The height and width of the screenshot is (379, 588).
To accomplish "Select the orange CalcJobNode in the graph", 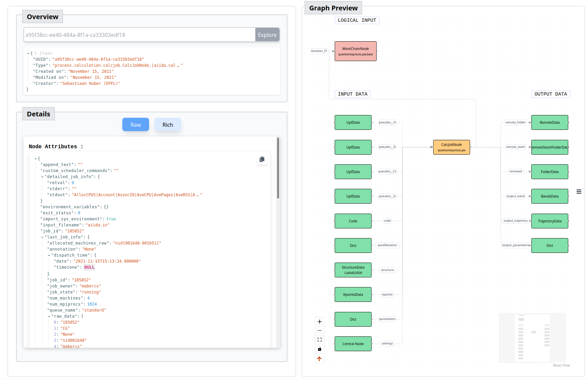I will [451, 147].
